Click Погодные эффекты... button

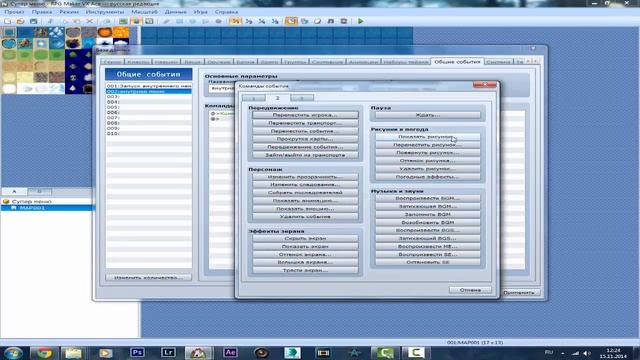pos(428,177)
